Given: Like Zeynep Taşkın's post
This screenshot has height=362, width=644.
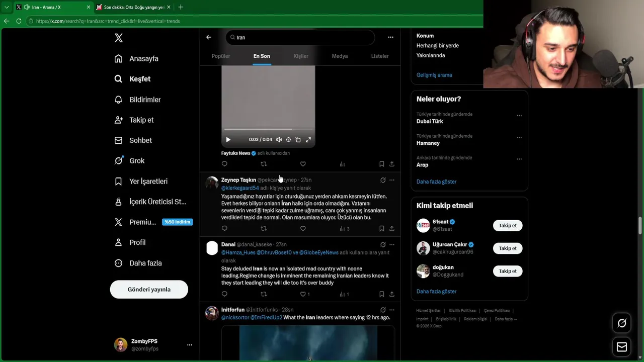Looking at the screenshot, I should coord(303,228).
